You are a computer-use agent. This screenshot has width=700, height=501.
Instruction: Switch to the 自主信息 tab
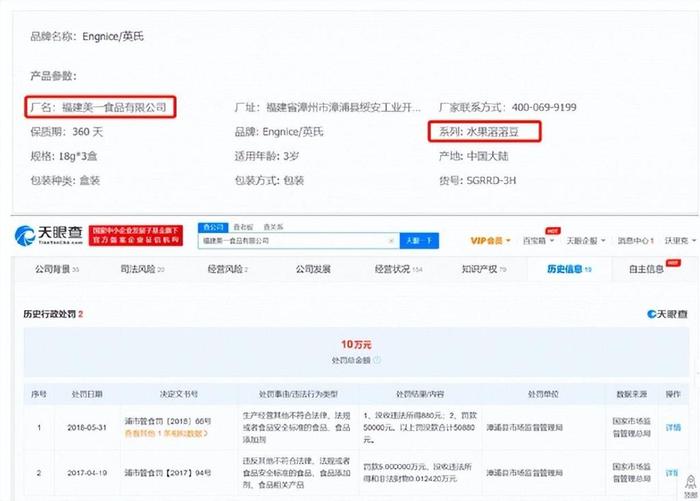coord(646,269)
